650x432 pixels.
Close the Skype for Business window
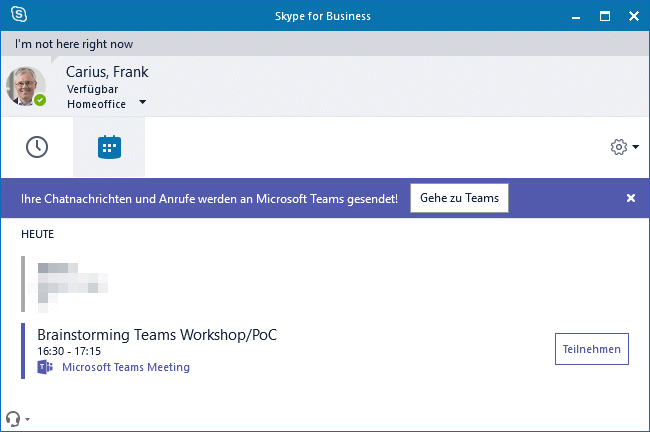click(634, 16)
